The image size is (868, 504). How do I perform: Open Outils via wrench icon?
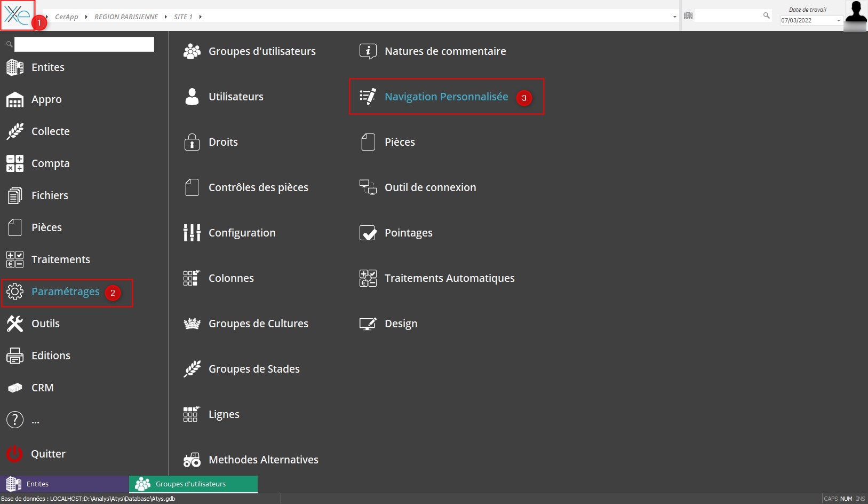point(14,324)
